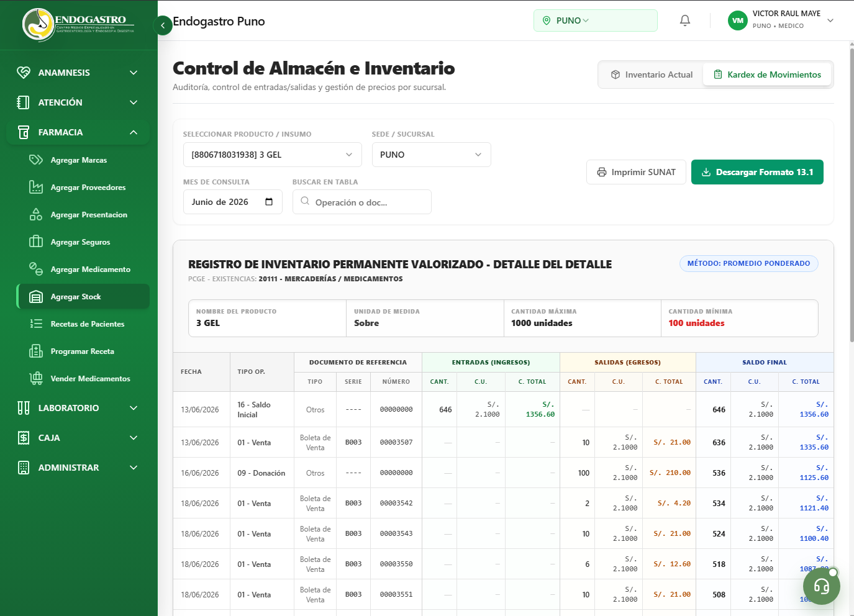Screen dimensions: 854x616
Task: Open the PUNO location dropdown in header
Action: coord(595,20)
